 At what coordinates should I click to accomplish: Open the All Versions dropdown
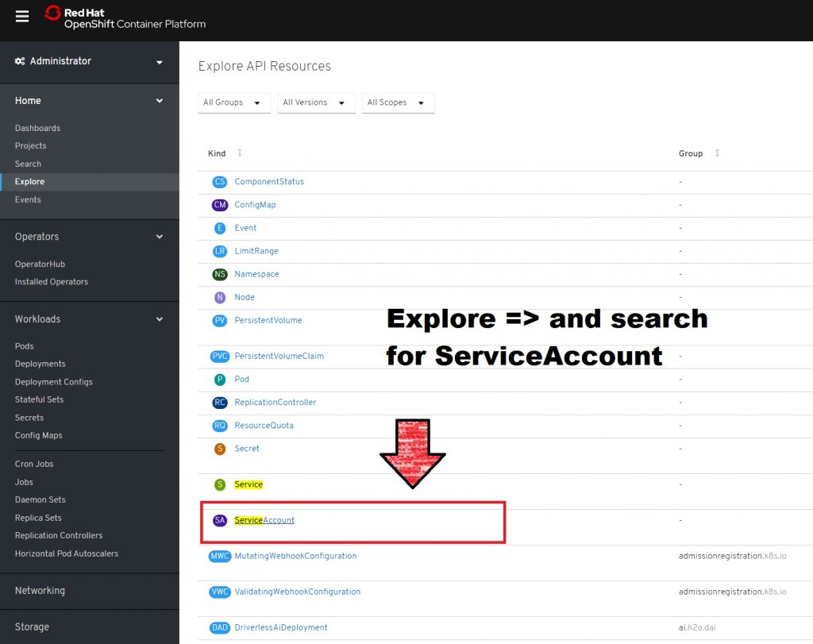point(315,102)
